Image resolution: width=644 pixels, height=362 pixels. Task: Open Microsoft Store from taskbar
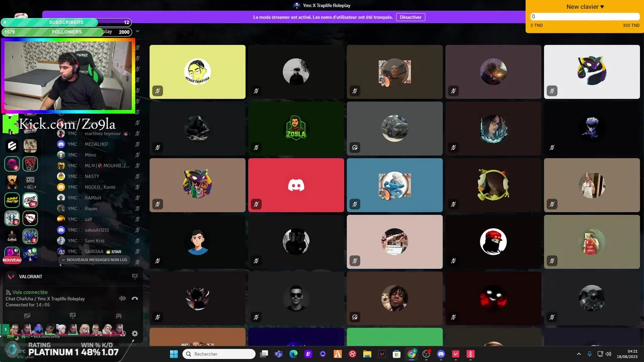pyautogui.click(x=396, y=354)
